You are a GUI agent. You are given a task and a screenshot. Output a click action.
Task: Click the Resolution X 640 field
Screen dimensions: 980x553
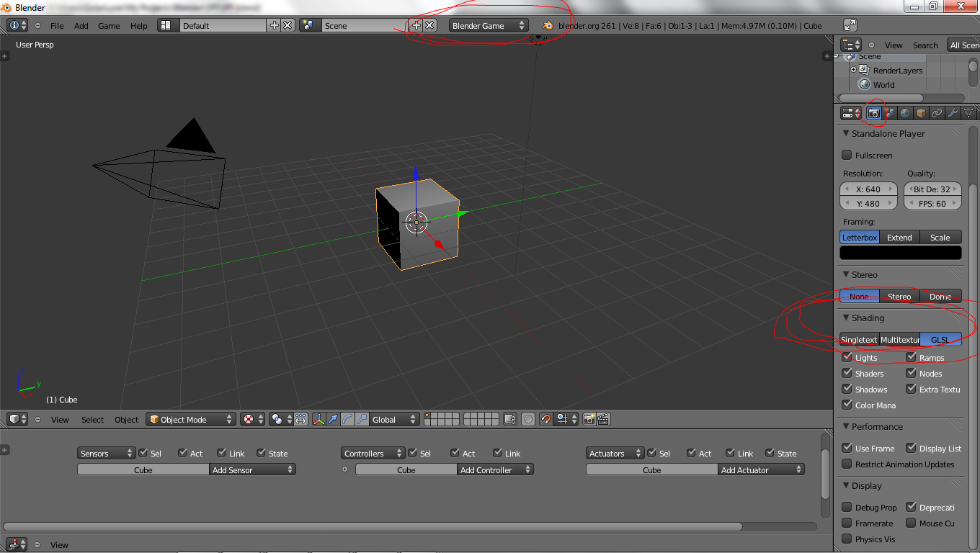[x=869, y=189]
